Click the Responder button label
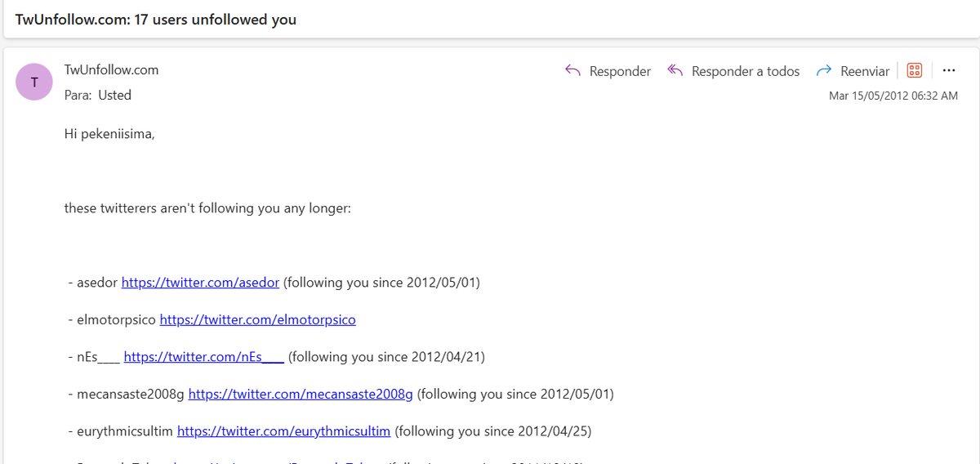The height and width of the screenshot is (464, 980). 620,71
